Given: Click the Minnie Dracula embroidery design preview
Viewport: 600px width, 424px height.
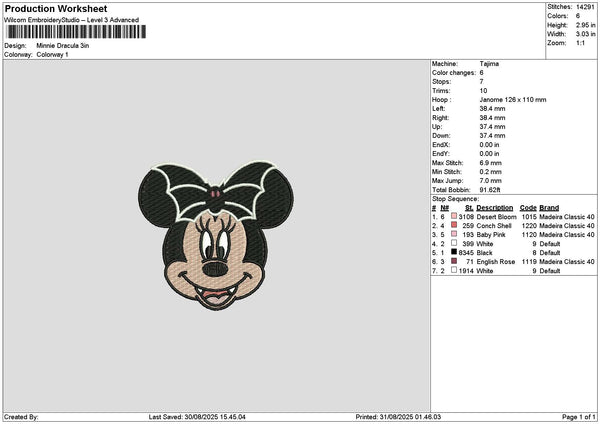Looking at the screenshot, I should click(x=216, y=236).
